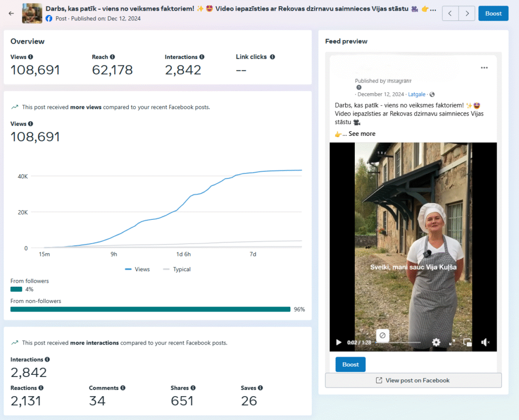Viewport: 519px width, 420px height.
Task: Go to previous post with left chevron
Action: (451, 14)
